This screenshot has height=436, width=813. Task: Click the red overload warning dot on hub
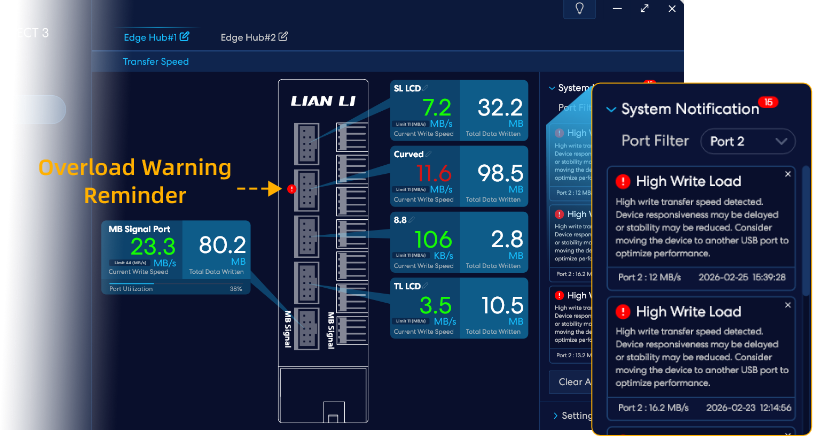click(291, 189)
